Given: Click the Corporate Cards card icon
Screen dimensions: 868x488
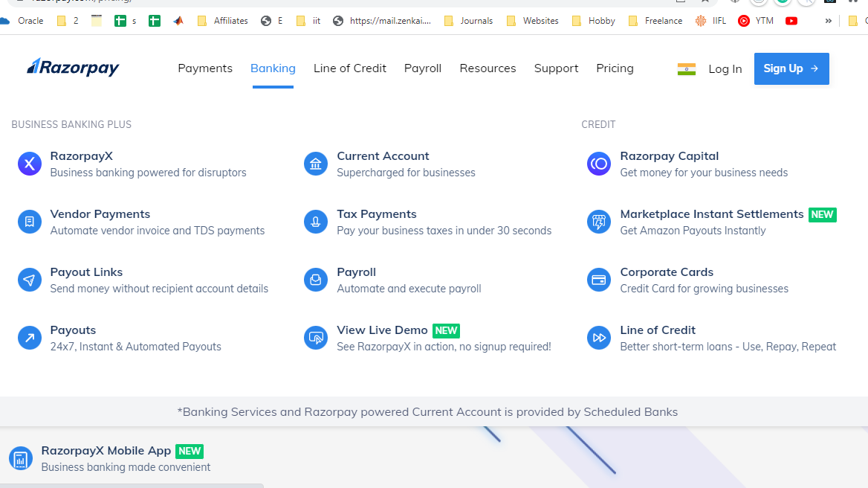Looking at the screenshot, I should [x=599, y=280].
